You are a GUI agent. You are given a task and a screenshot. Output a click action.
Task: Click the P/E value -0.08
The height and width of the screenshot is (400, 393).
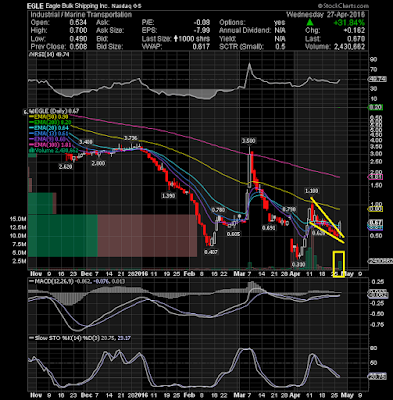pyautogui.click(x=202, y=22)
